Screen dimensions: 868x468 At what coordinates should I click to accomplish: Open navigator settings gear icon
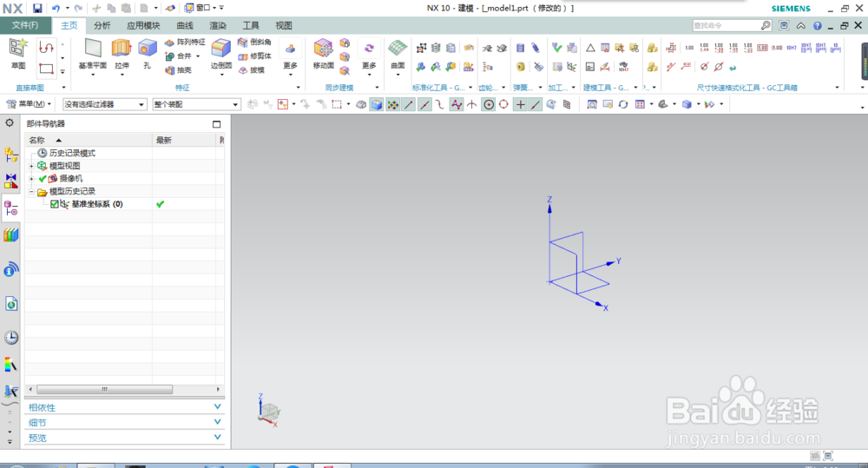10,123
